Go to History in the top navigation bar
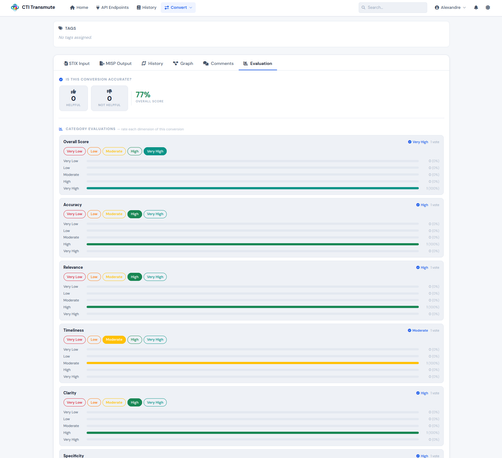The height and width of the screenshot is (458, 502). pyautogui.click(x=146, y=7)
